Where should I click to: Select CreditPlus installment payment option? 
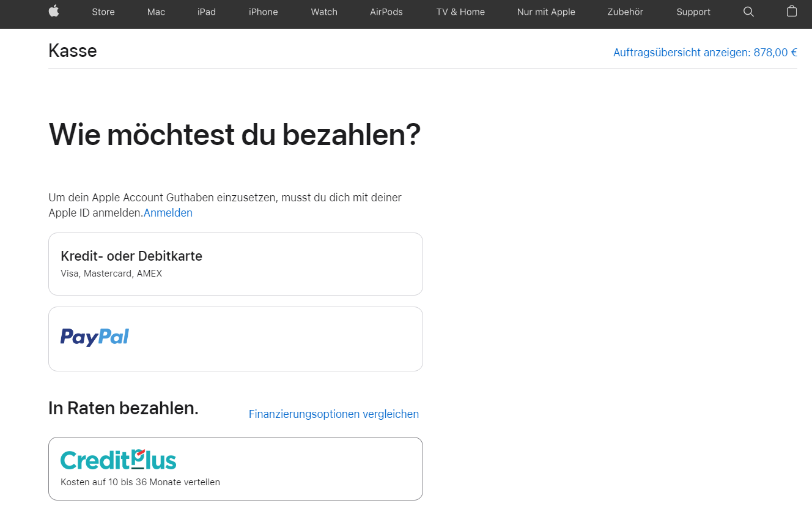(x=235, y=469)
